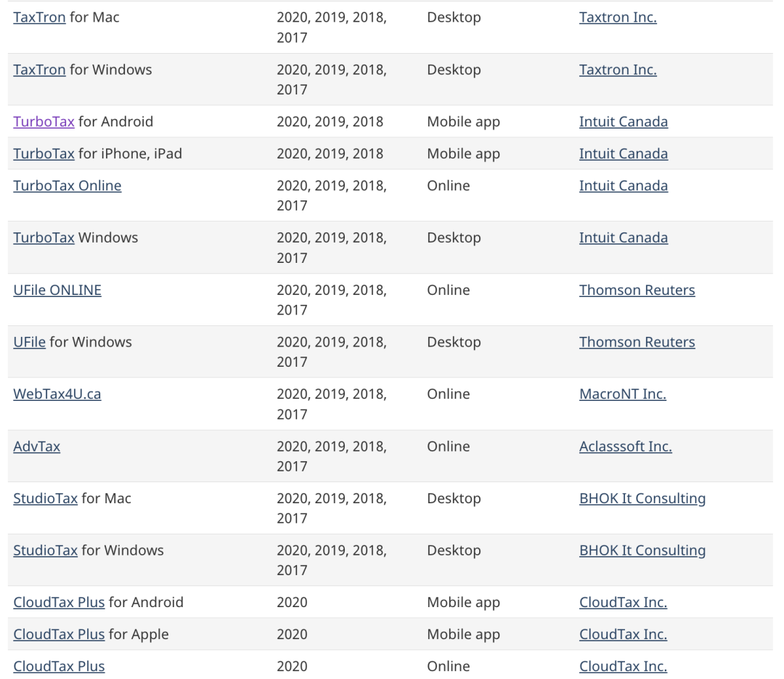Open CloudTax Plus link for Android
This screenshot has width=784, height=679.
(x=59, y=603)
